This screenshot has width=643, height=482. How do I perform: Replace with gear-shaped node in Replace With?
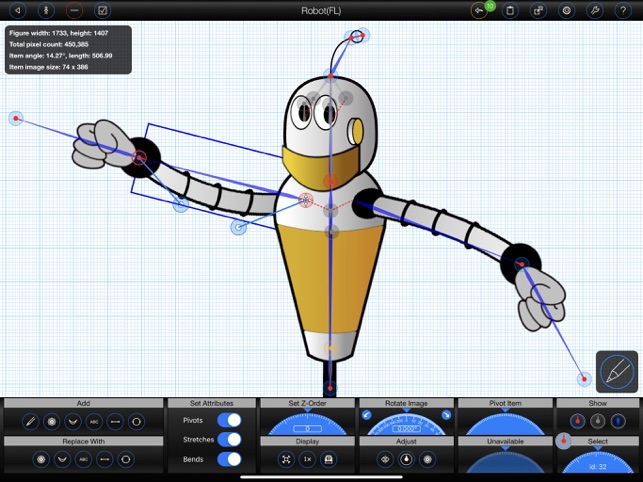click(x=41, y=459)
